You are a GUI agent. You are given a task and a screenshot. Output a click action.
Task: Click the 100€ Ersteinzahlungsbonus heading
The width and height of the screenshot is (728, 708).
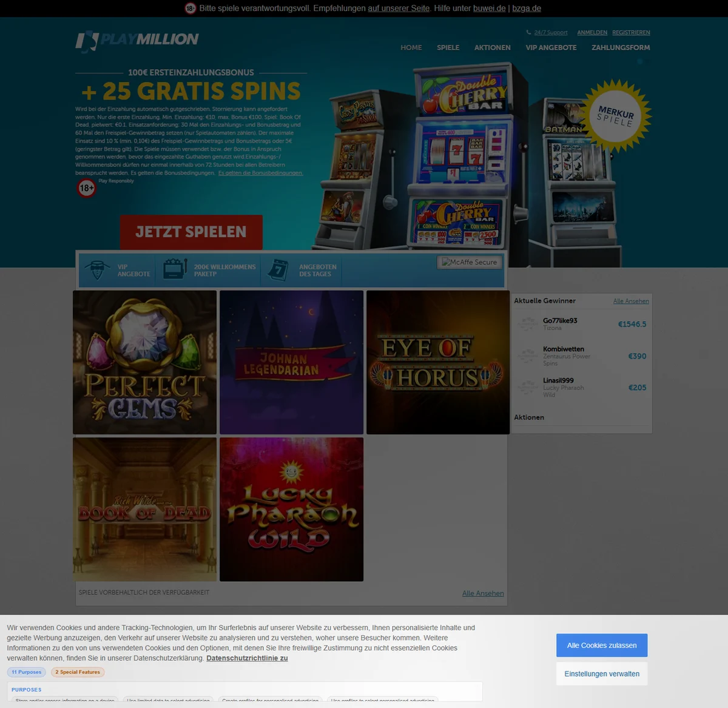pos(191,72)
